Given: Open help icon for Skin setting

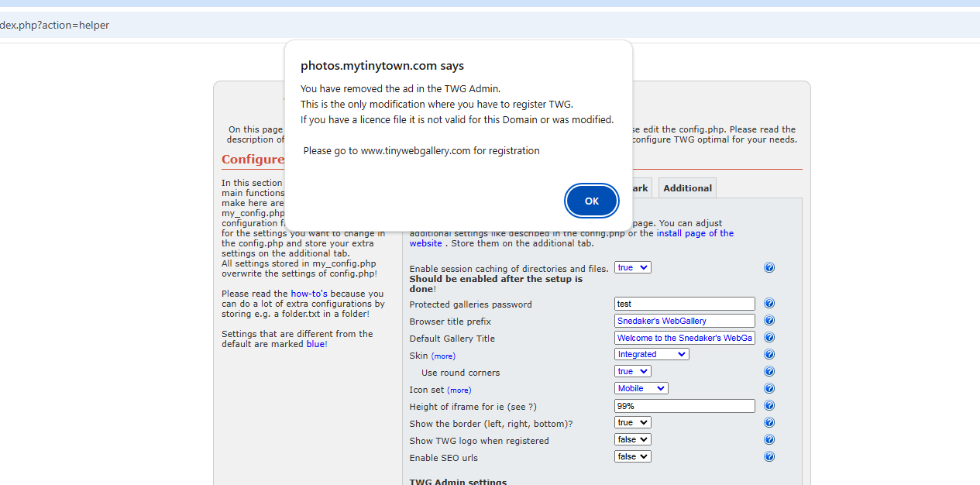Looking at the screenshot, I should pos(769,355).
